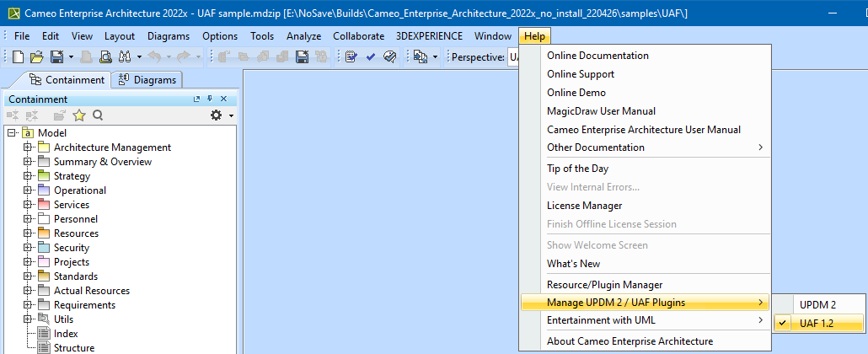
Task: Open the Entertainment with UML submenu
Action: 645,320
